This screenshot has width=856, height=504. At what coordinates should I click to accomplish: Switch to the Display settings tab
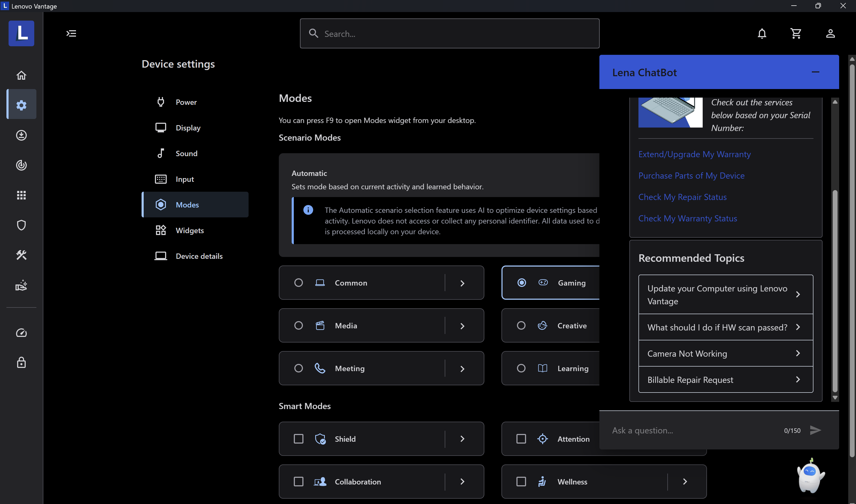pyautogui.click(x=188, y=128)
